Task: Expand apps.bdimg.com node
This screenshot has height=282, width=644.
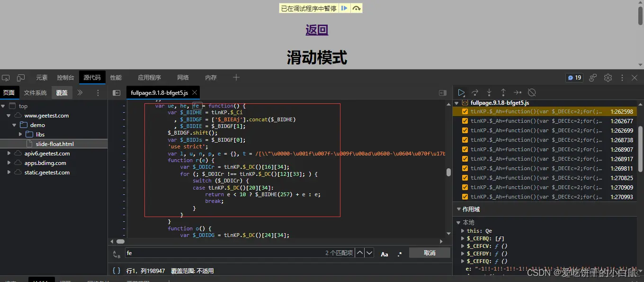Action: pos(9,163)
